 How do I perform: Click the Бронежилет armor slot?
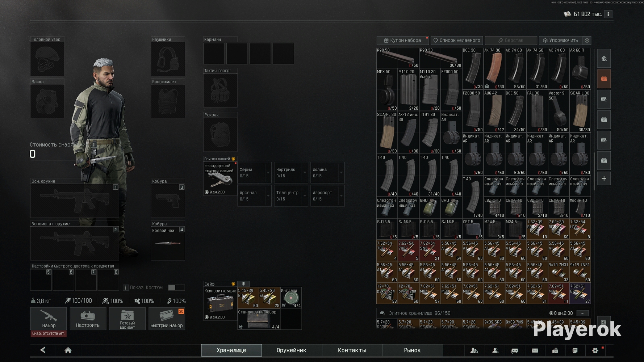pos(168,101)
